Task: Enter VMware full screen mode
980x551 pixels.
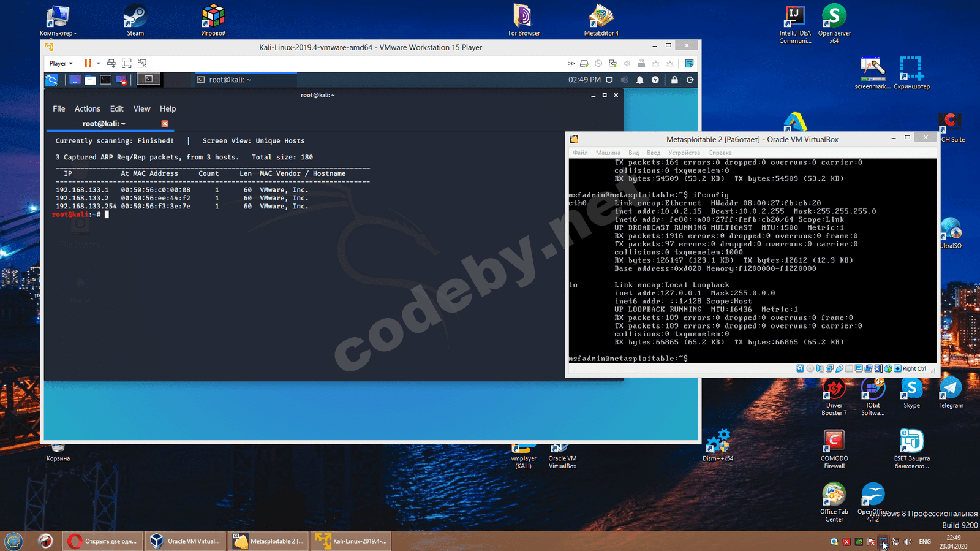Action: [x=127, y=63]
